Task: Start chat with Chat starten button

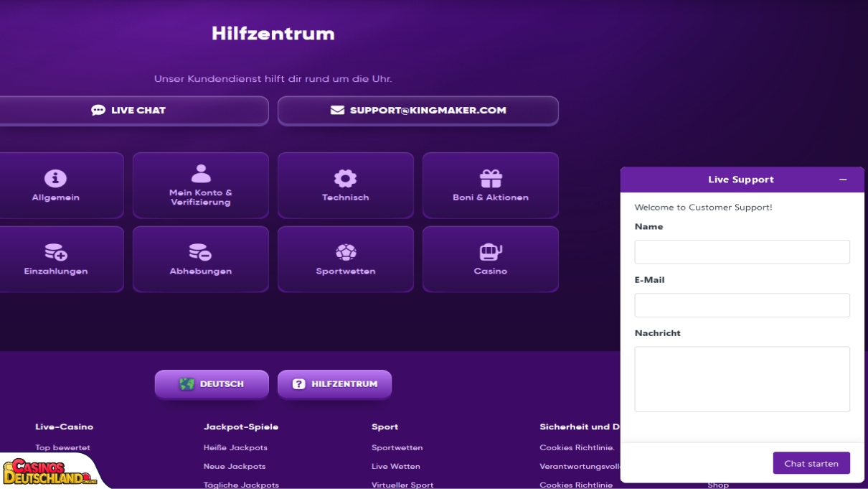Action: [x=811, y=463]
